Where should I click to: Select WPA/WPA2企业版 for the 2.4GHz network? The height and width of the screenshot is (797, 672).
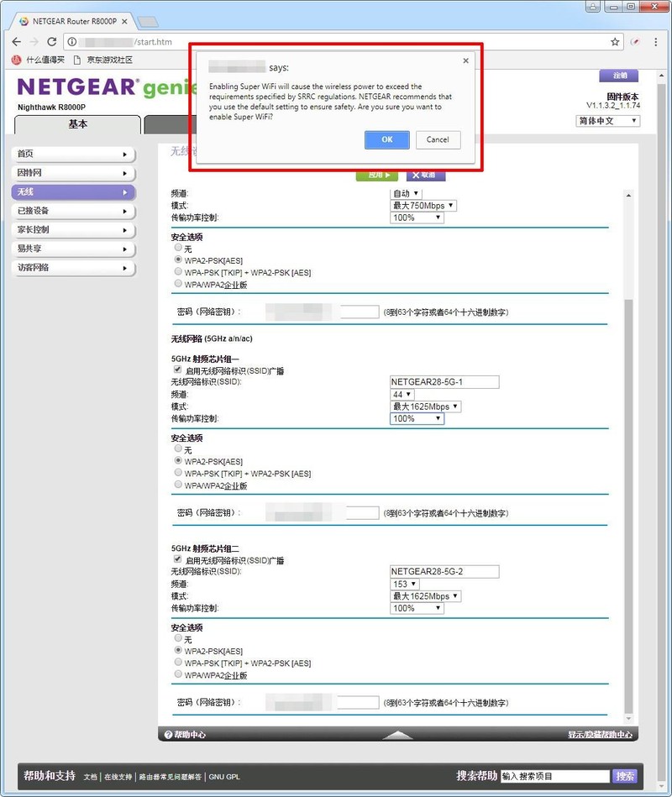[178, 283]
